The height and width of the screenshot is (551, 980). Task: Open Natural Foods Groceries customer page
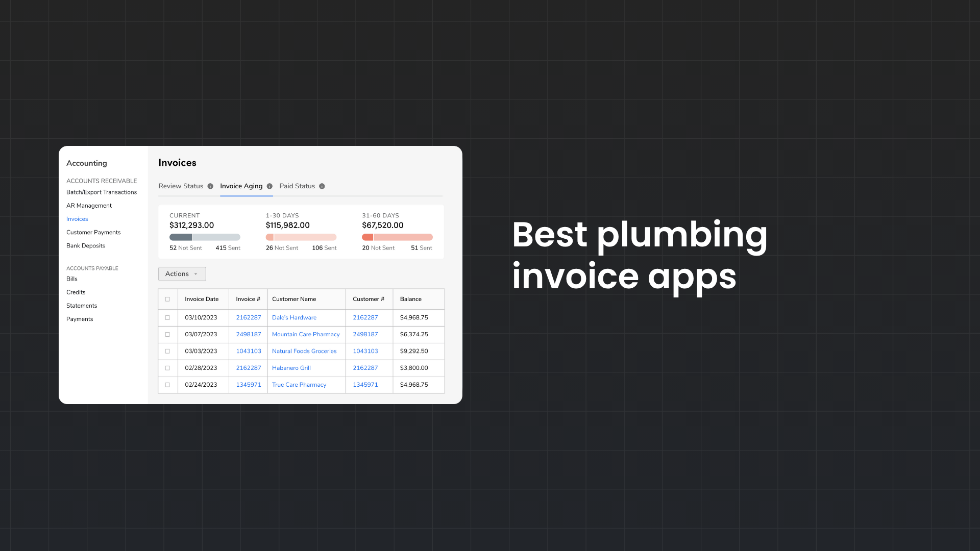pyautogui.click(x=304, y=351)
